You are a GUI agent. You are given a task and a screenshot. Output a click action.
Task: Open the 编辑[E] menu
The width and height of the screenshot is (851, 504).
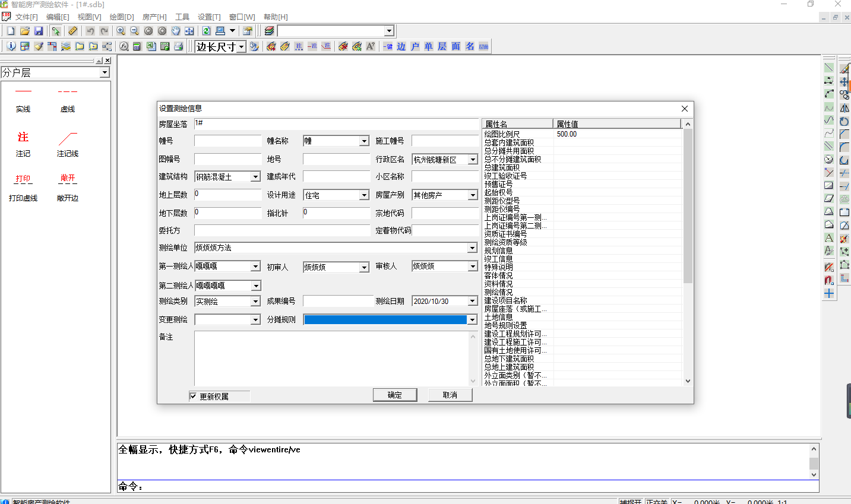click(x=58, y=17)
